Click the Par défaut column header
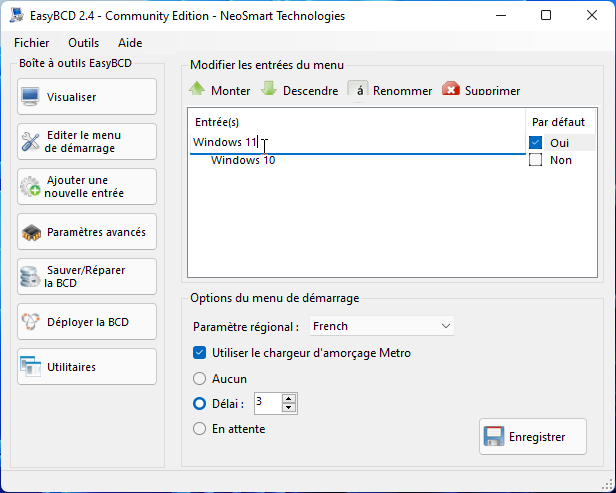The image size is (616, 493). (x=558, y=122)
